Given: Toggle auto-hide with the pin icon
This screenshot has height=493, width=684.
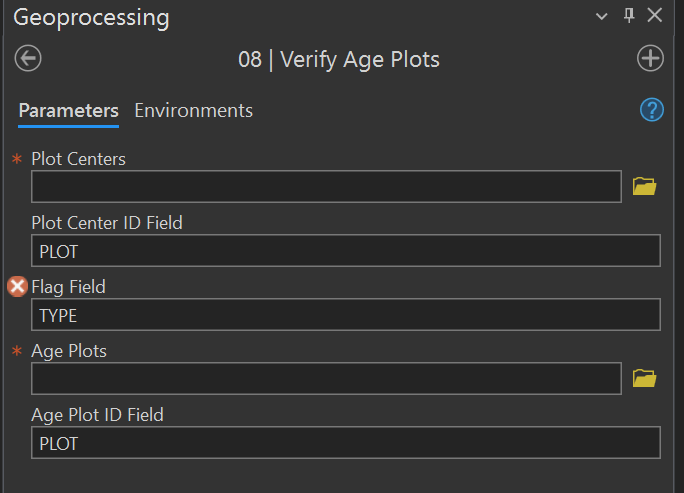Looking at the screenshot, I should point(629,15).
